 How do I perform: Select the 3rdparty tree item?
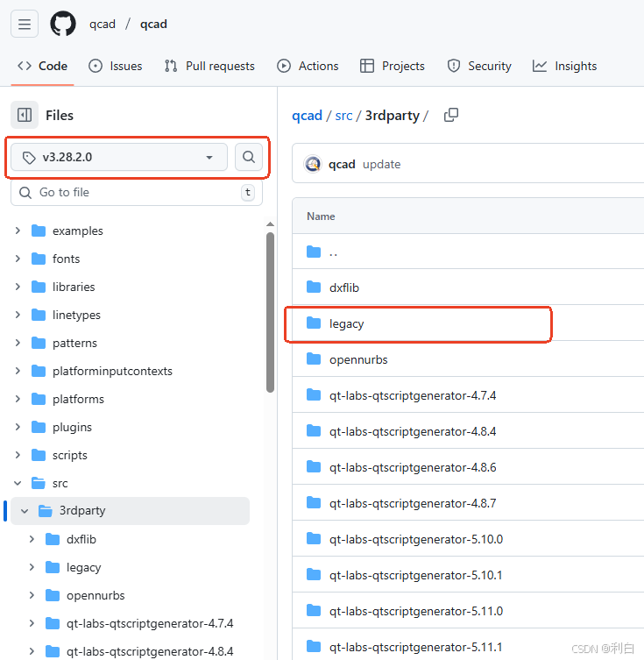(130, 511)
